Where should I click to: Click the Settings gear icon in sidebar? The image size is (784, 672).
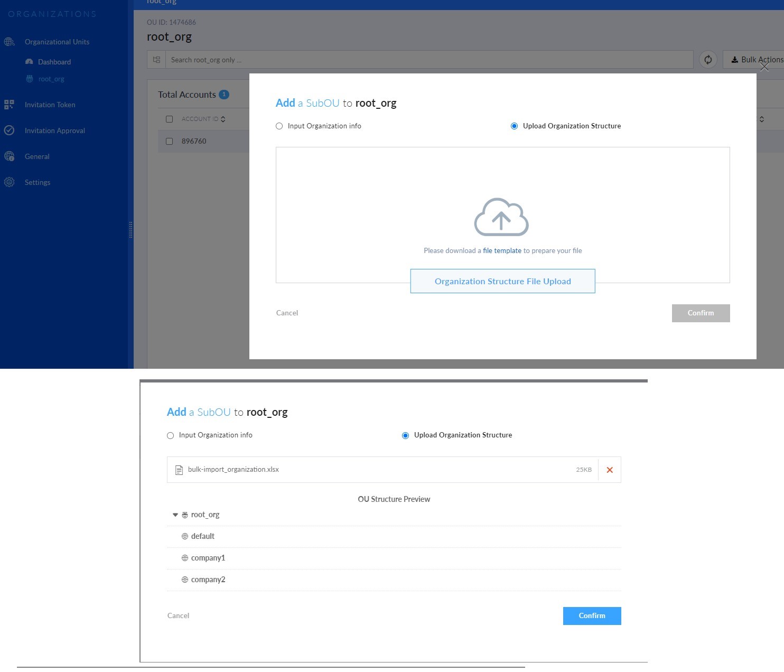click(9, 182)
